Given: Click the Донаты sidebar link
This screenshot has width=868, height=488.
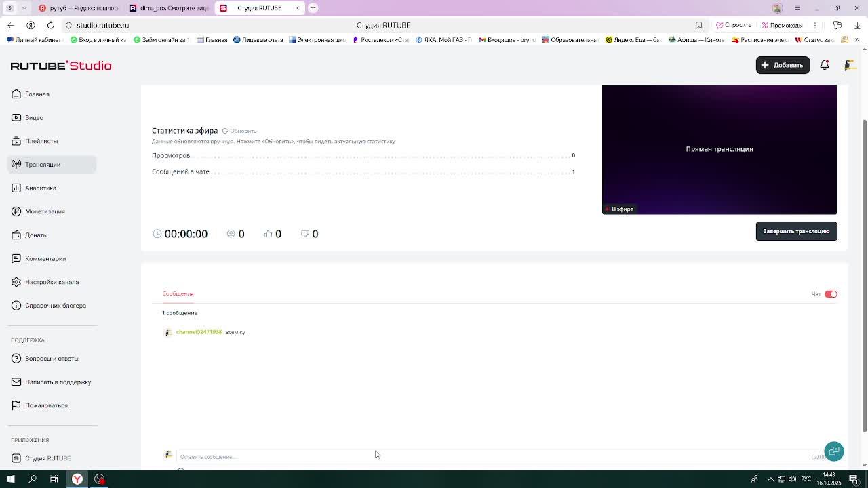Looking at the screenshot, I should click(52, 235).
